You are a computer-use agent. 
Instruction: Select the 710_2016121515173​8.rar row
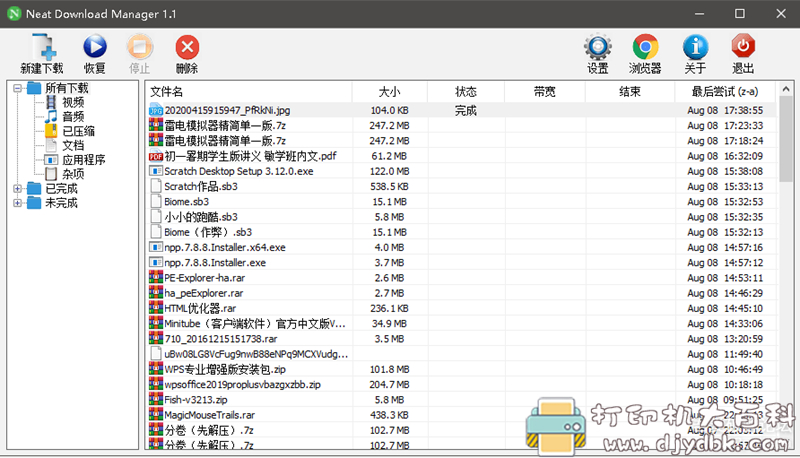coord(462,339)
